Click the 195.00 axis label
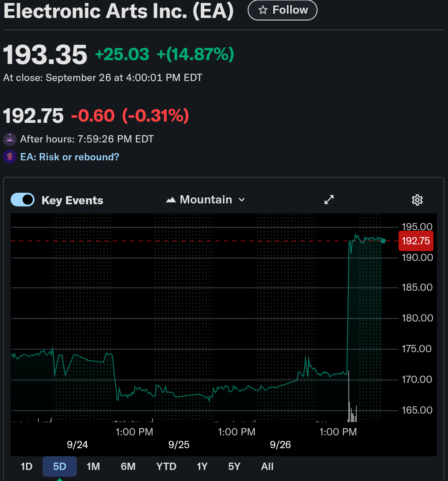The height and width of the screenshot is (481, 448). pyautogui.click(x=417, y=227)
